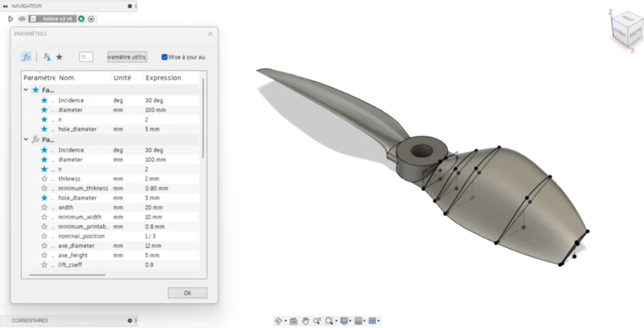Open the zoom tool dropdown arrow
Screen dimensions: 644x328
coord(336,320)
